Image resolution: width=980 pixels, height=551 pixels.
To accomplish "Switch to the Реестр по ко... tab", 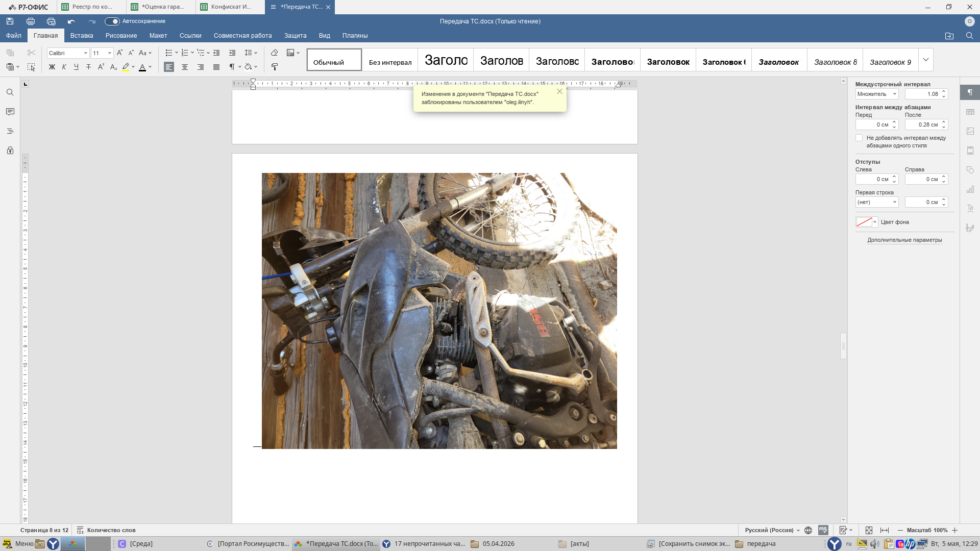I will click(91, 7).
